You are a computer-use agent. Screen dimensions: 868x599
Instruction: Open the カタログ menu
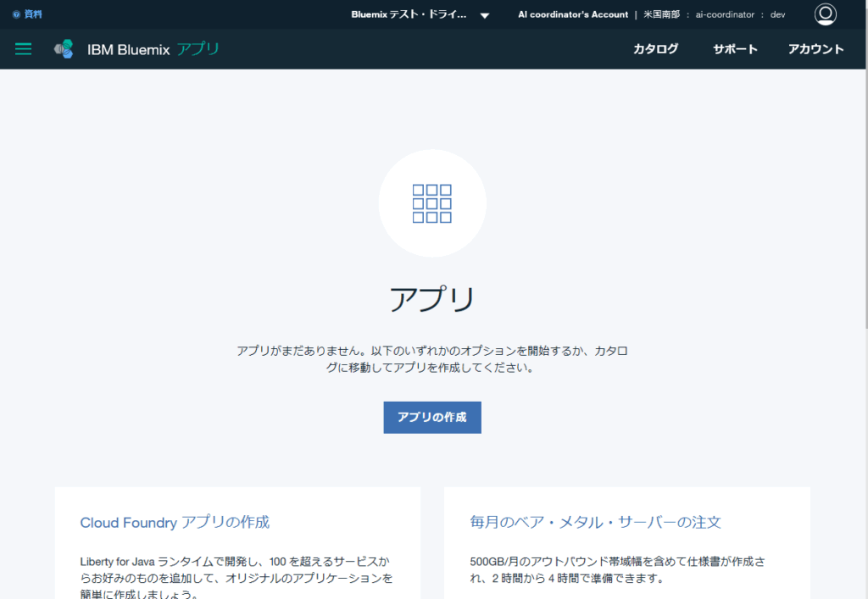(655, 48)
